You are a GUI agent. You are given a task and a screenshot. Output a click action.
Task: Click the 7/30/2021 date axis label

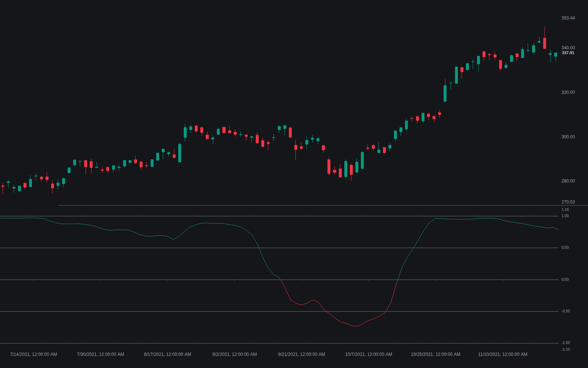coord(100,354)
